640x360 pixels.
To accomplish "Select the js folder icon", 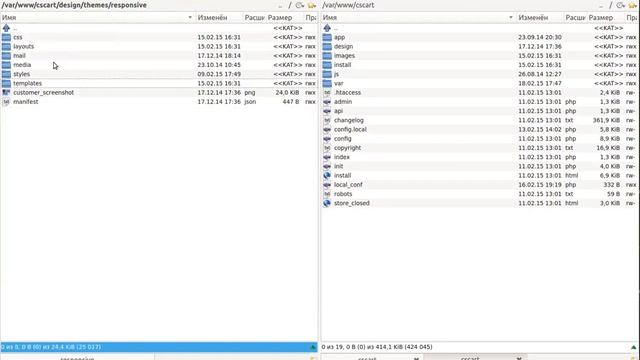I will pos(327,74).
